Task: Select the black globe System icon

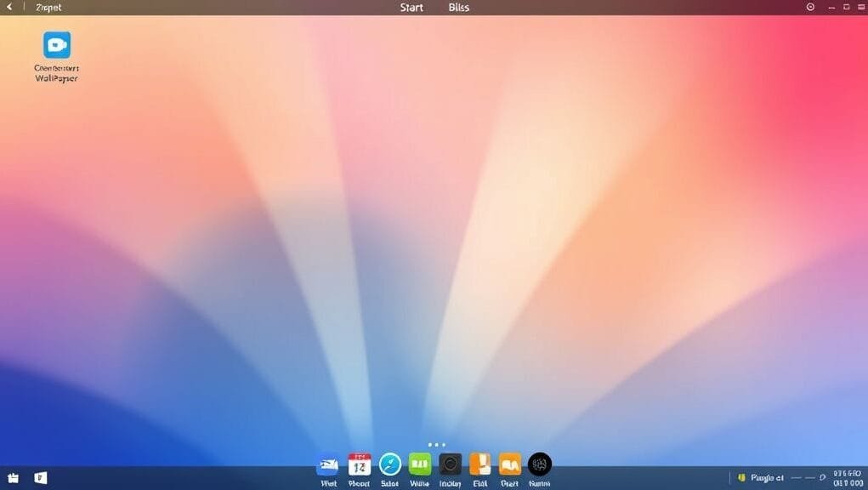Action: 540,466
